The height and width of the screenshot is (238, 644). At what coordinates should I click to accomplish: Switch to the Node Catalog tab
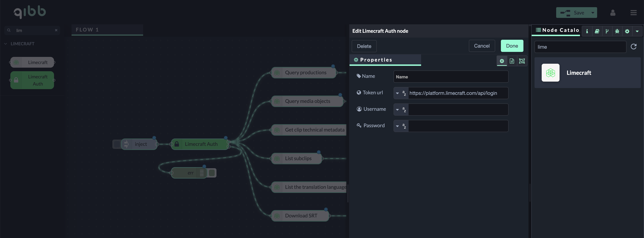coord(557,30)
